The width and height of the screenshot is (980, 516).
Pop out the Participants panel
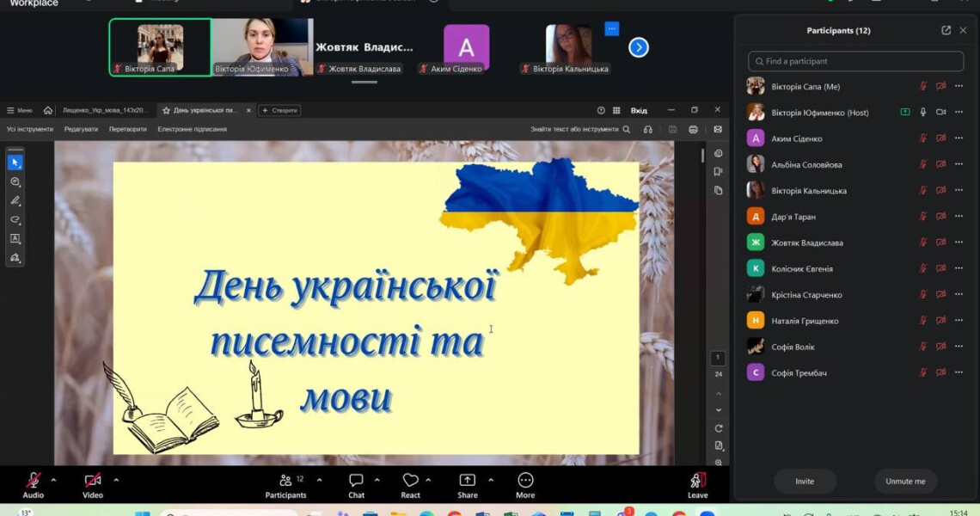coord(946,30)
